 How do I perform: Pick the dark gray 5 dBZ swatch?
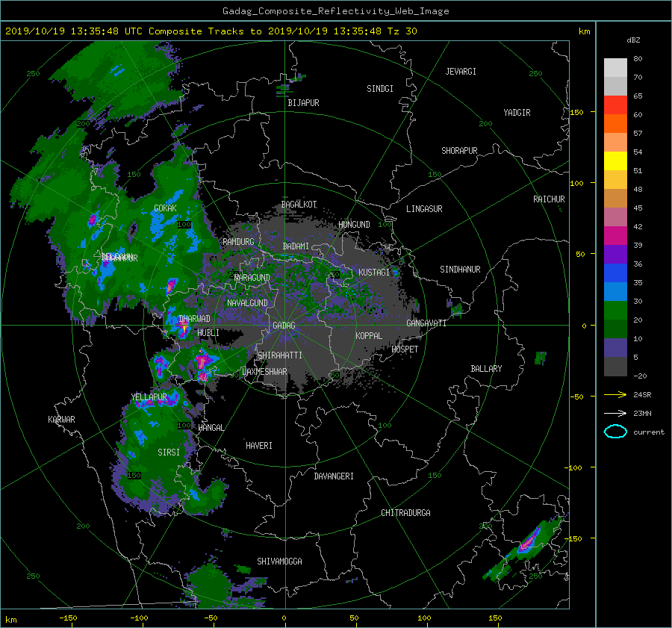615,366
